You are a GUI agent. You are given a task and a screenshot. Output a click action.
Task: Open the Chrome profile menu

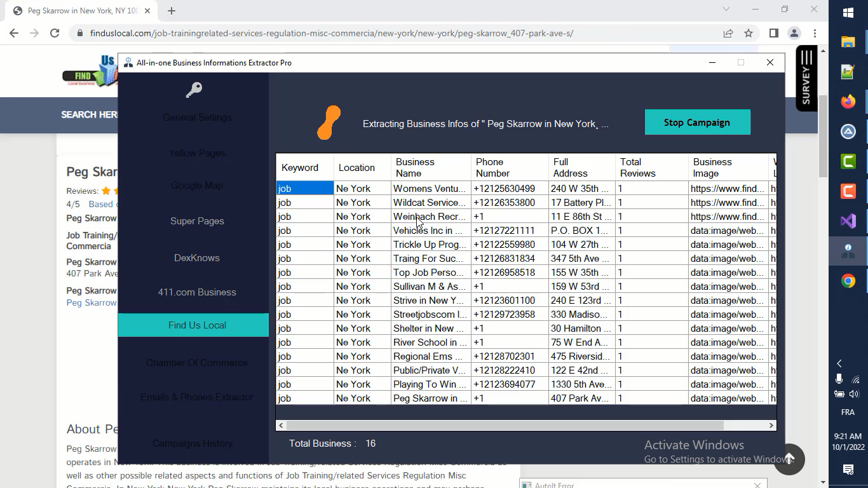794,33
